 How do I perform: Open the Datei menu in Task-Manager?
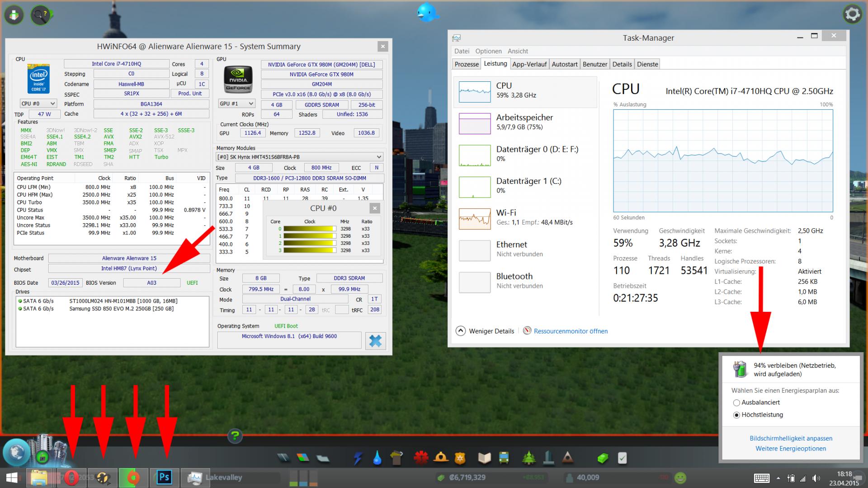click(462, 51)
